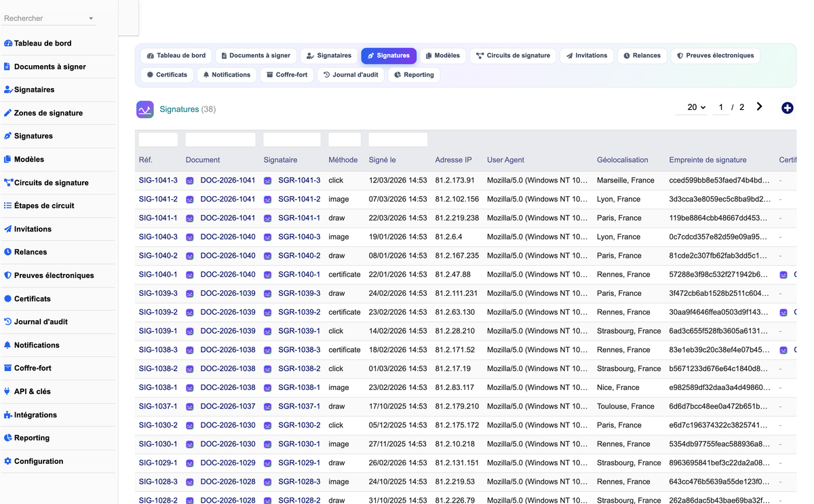The width and height of the screenshot is (814, 504).
Task: Click the Signataire column filter field
Action: point(292,140)
